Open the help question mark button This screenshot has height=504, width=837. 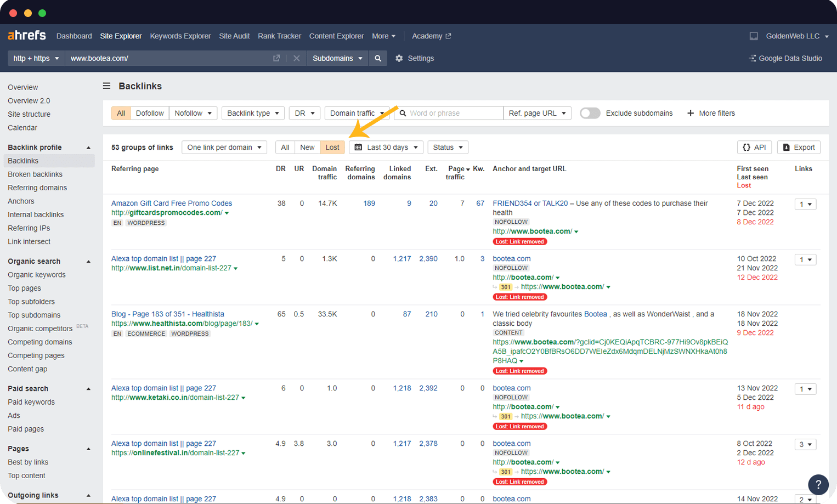(818, 484)
